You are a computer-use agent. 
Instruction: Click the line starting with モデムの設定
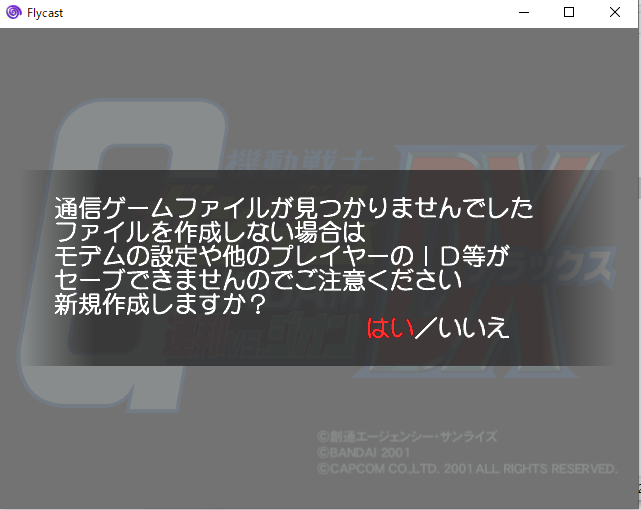(x=282, y=256)
